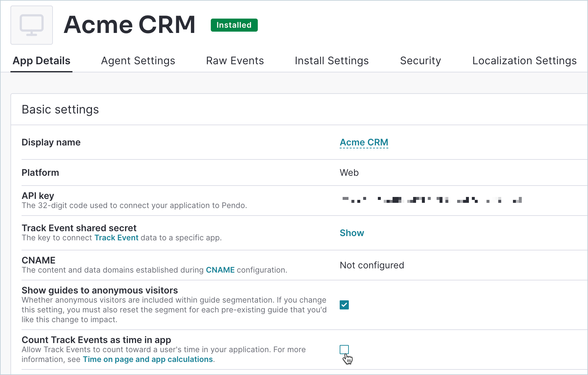
Task: Click the 'Not configured' CNAME value
Action: point(372,265)
